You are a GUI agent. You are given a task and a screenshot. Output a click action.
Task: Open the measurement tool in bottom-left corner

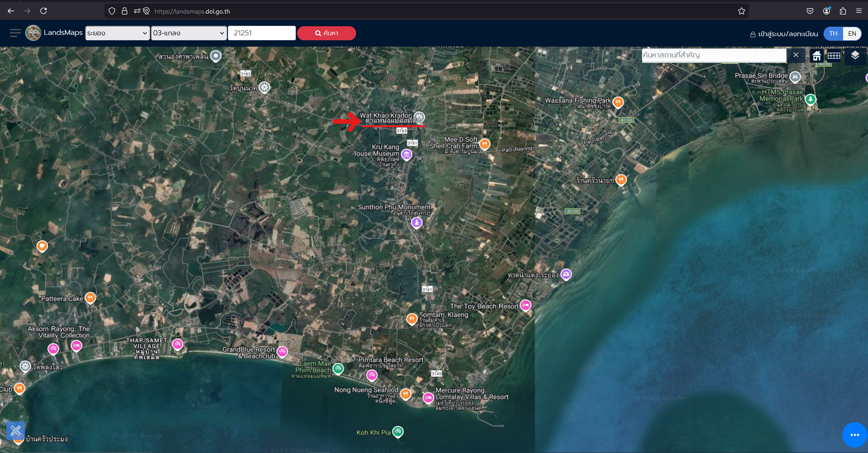tap(16, 430)
